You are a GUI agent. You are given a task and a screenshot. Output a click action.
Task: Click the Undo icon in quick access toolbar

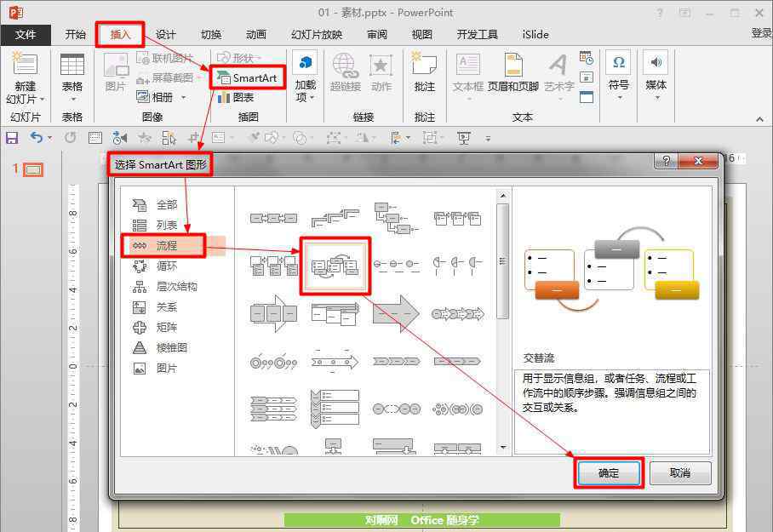pyautogui.click(x=36, y=138)
